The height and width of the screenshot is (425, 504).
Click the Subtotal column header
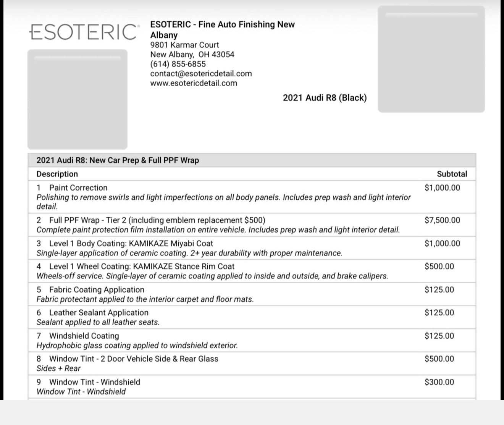(x=452, y=174)
